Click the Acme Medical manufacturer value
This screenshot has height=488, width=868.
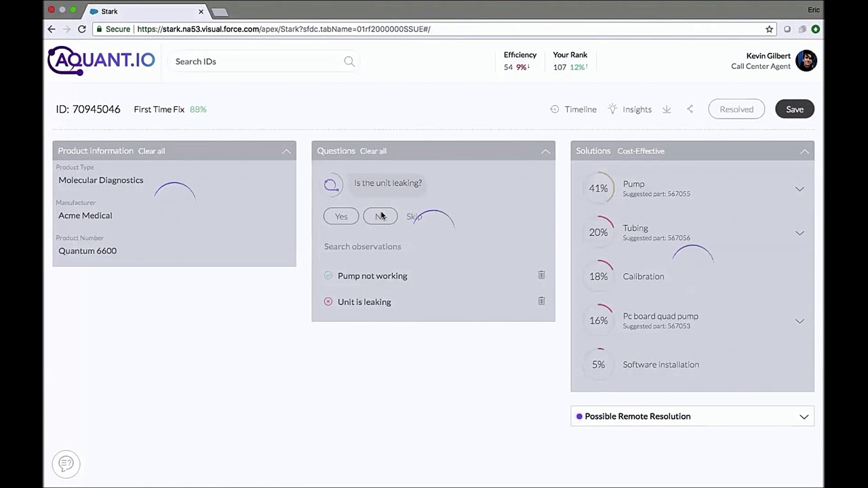coord(85,216)
